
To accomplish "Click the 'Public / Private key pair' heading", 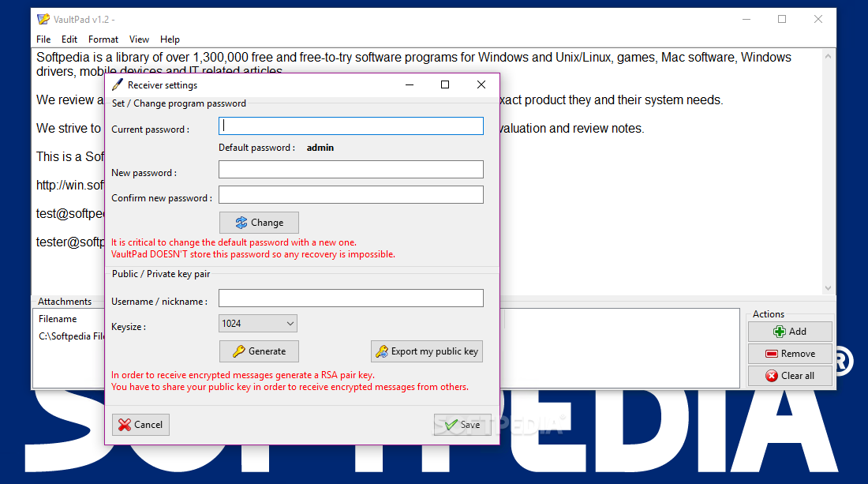I will [x=161, y=274].
